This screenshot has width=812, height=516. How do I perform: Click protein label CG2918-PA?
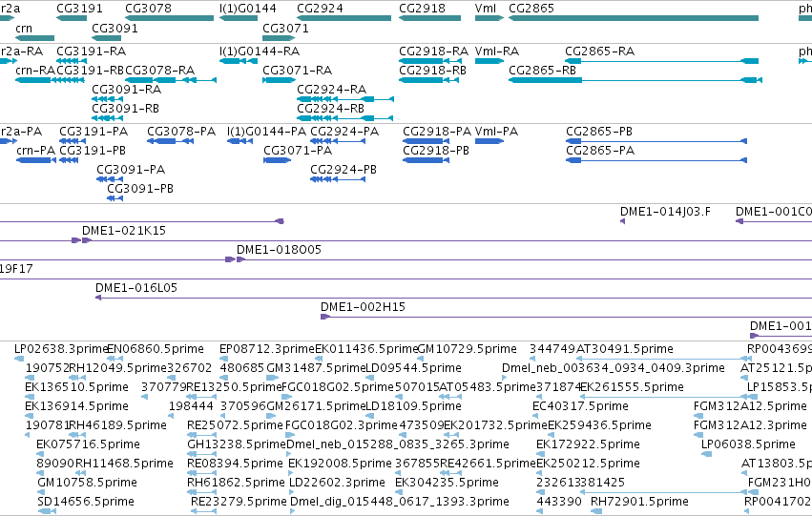[x=437, y=132]
